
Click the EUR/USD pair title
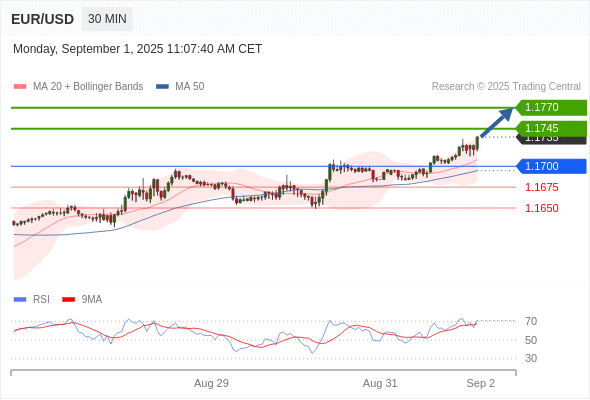point(43,19)
